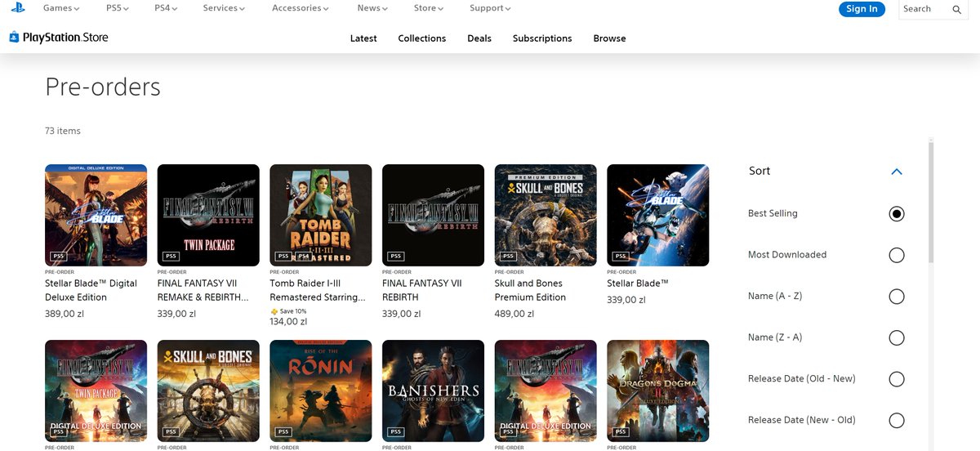980x451 pixels.
Task: Go to the Deals tab
Action: pyautogui.click(x=479, y=38)
